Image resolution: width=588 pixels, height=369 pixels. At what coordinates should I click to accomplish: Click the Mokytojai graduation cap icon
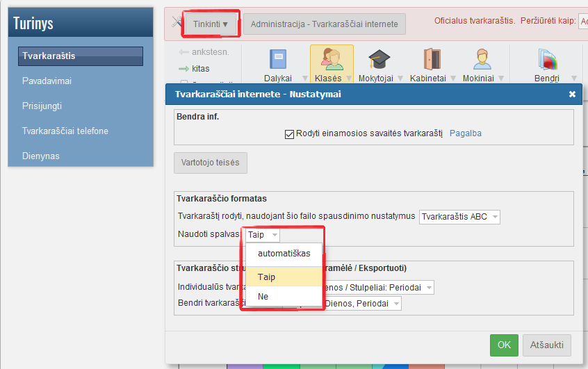(x=379, y=60)
